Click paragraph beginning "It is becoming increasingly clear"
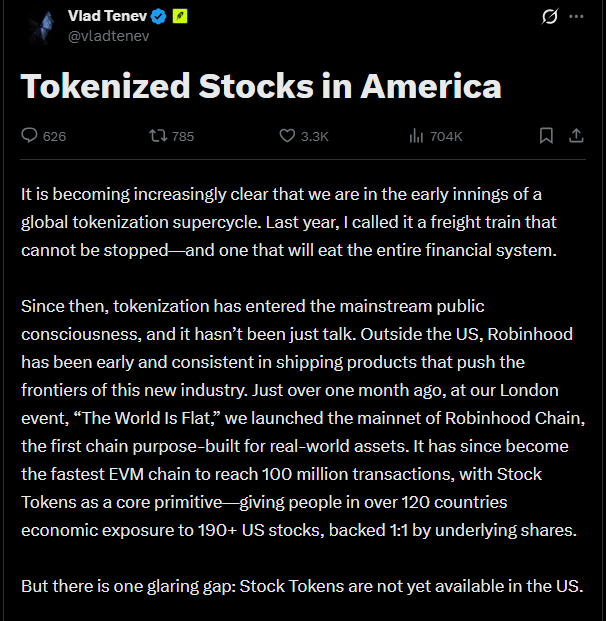The image size is (606, 621). point(289,222)
